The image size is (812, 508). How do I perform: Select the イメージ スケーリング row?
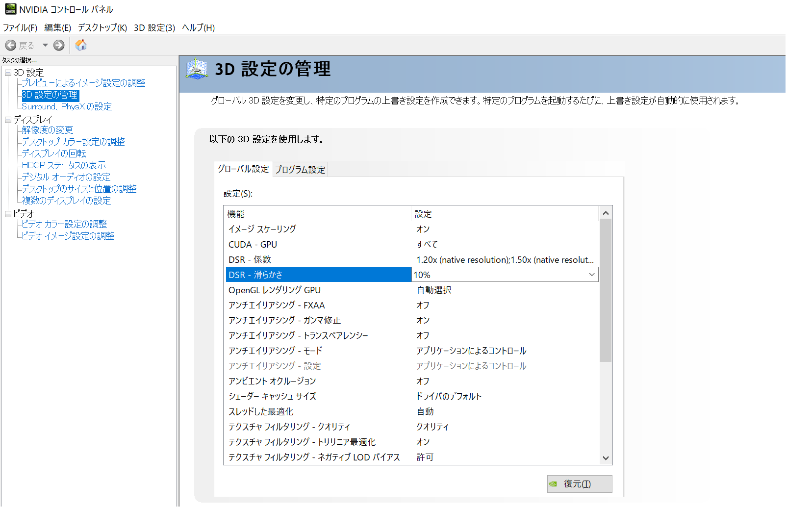[x=412, y=229]
